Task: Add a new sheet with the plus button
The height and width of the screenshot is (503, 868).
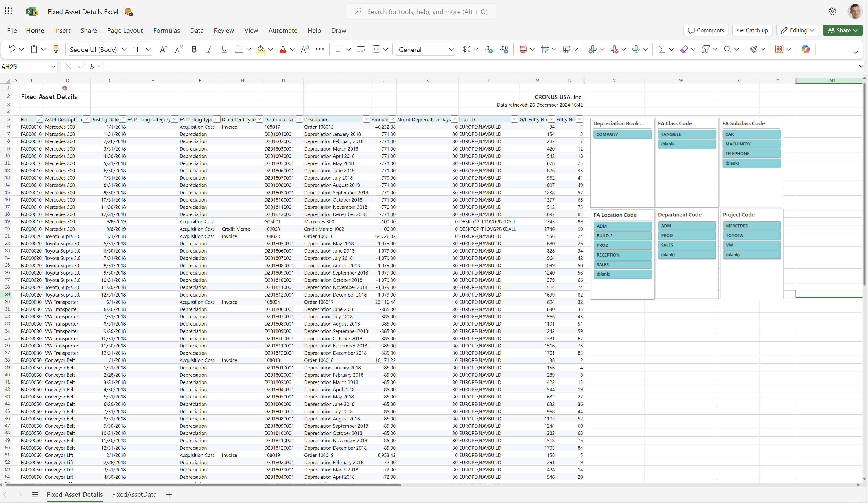Action: coord(169,494)
